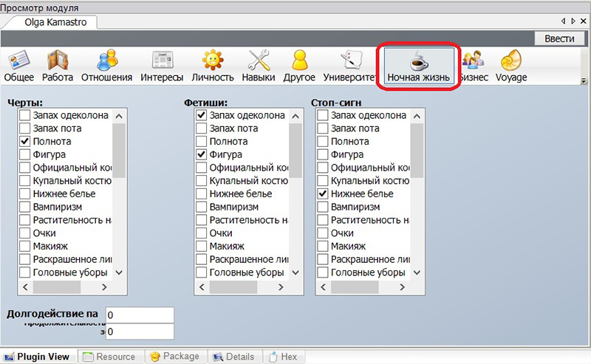Click the Resource tab icon
Image resolution: width=591 pixels, height=364 pixels.
[88, 357]
